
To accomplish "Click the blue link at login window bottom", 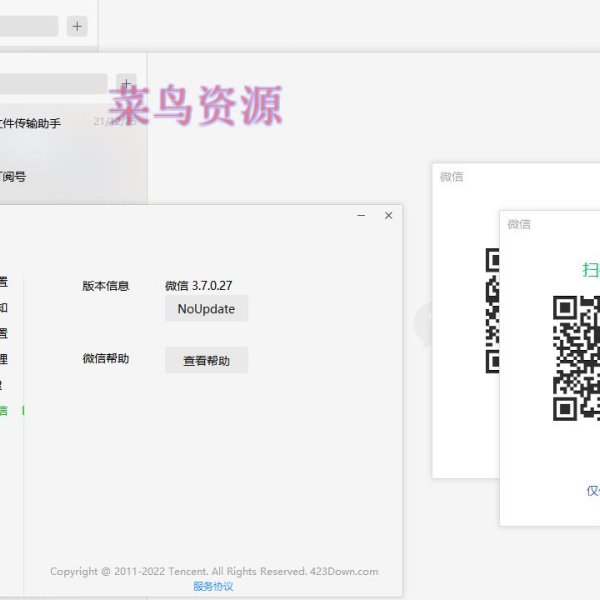I will (592, 491).
